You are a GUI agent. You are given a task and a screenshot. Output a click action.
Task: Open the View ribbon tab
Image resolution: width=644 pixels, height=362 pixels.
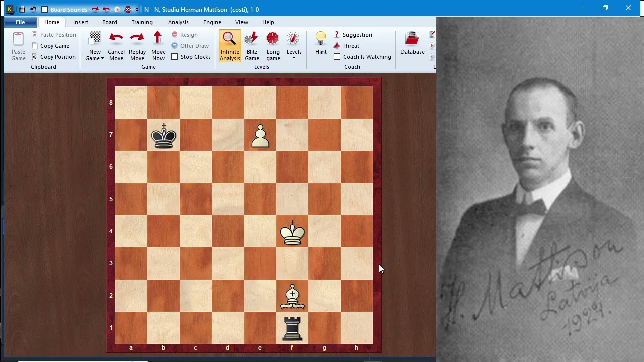point(242,22)
